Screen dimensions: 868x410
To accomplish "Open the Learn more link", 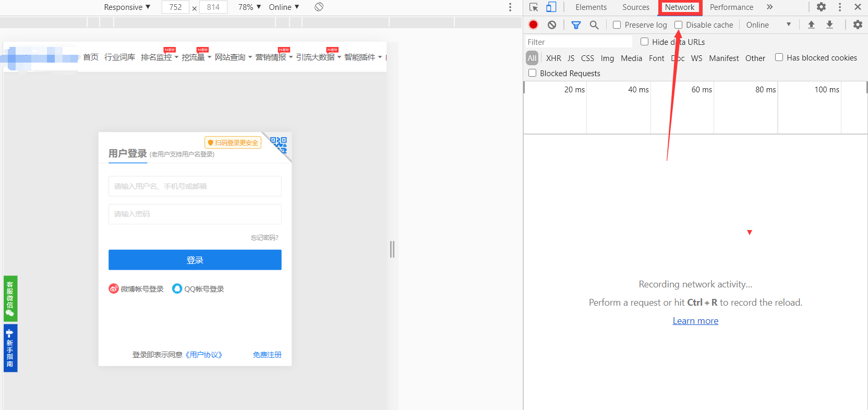I will (x=695, y=321).
